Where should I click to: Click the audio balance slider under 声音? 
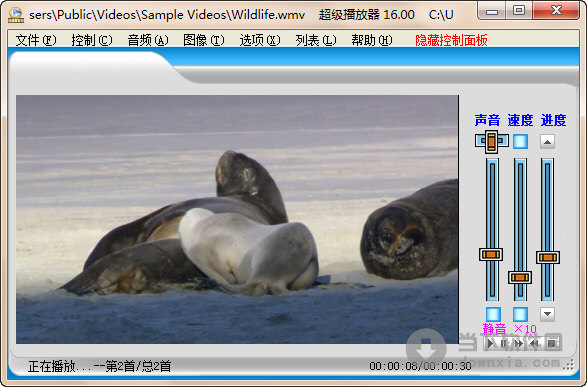tap(492, 141)
